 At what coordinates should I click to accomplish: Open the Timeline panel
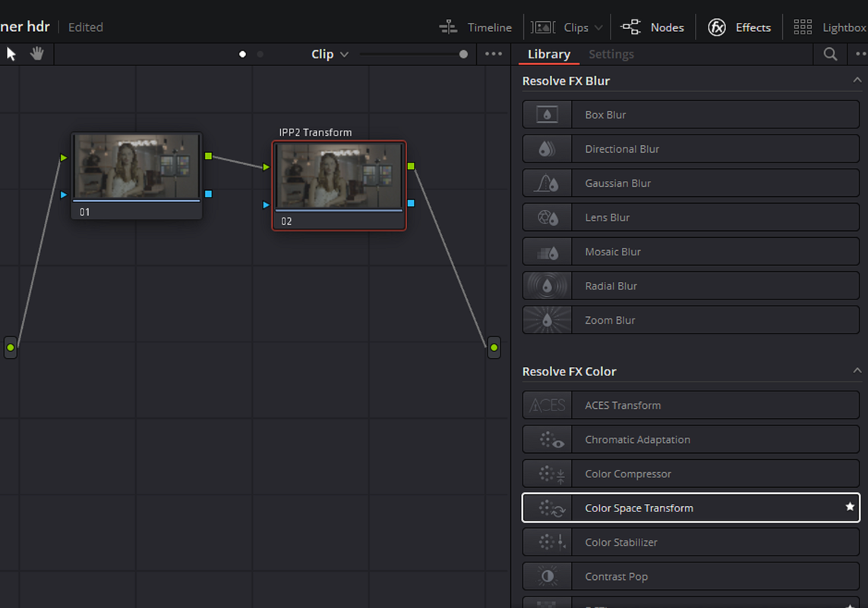[475, 27]
